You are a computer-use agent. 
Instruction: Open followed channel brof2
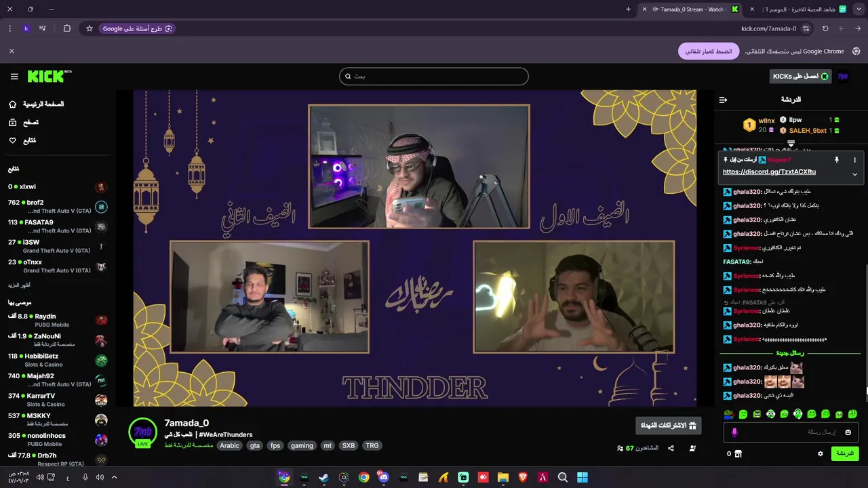click(58, 207)
